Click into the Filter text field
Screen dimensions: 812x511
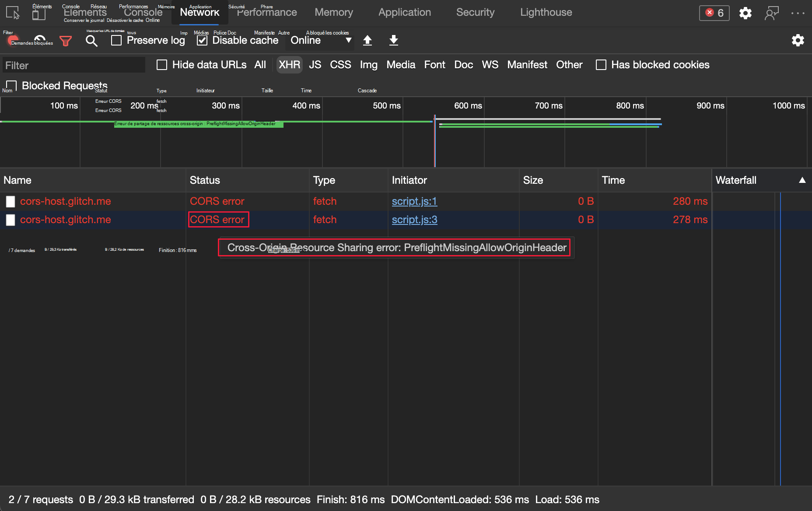tap(74, 65)
